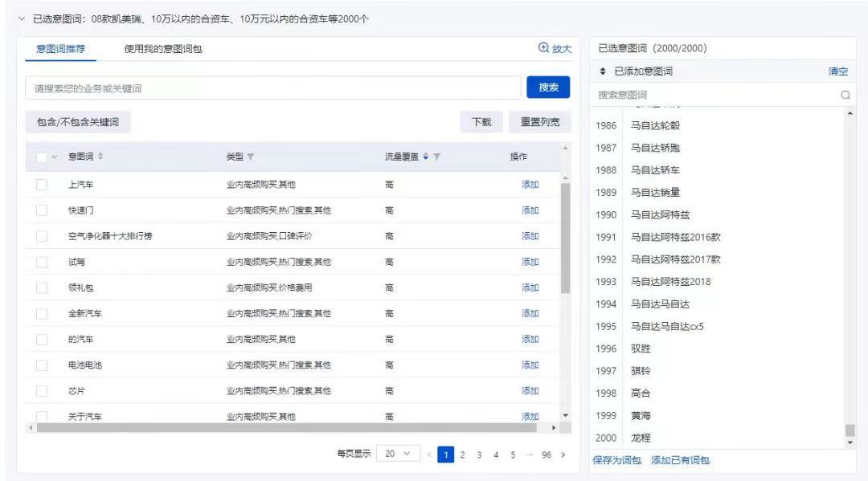The image size is (868, 481).
Task: Open 包含/不包含关键词 filter button
Action: click(78, 122)
